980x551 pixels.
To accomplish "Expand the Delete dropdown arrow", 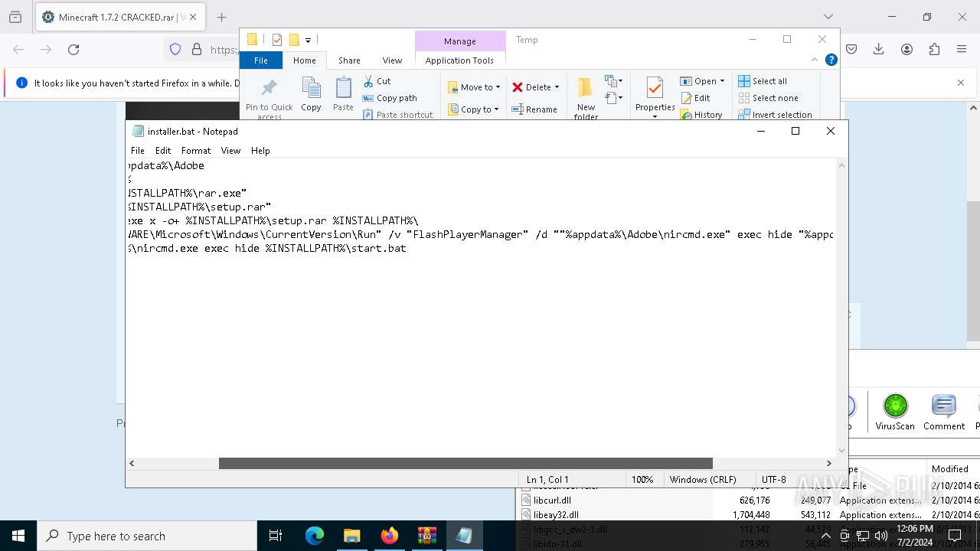I will click(557, 87).
